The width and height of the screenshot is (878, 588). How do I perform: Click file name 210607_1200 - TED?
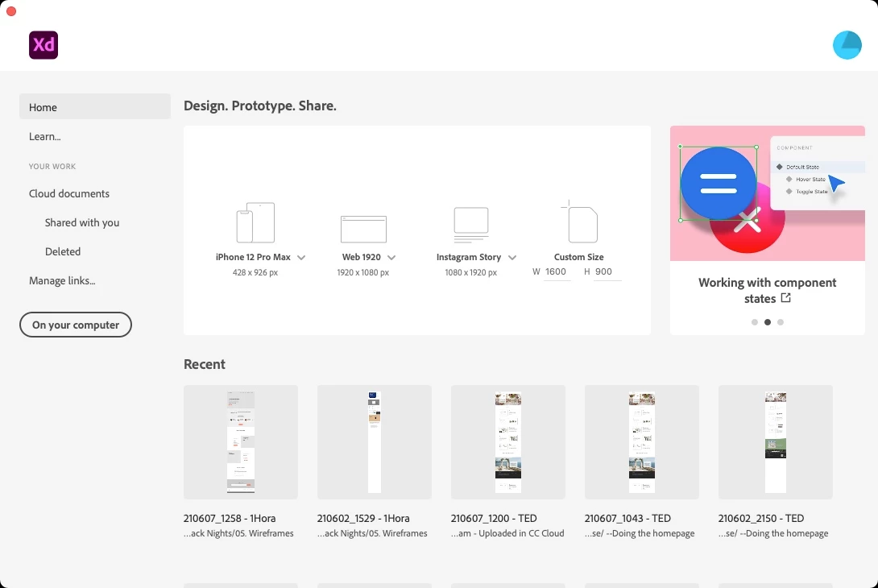[x=494, y=519]
